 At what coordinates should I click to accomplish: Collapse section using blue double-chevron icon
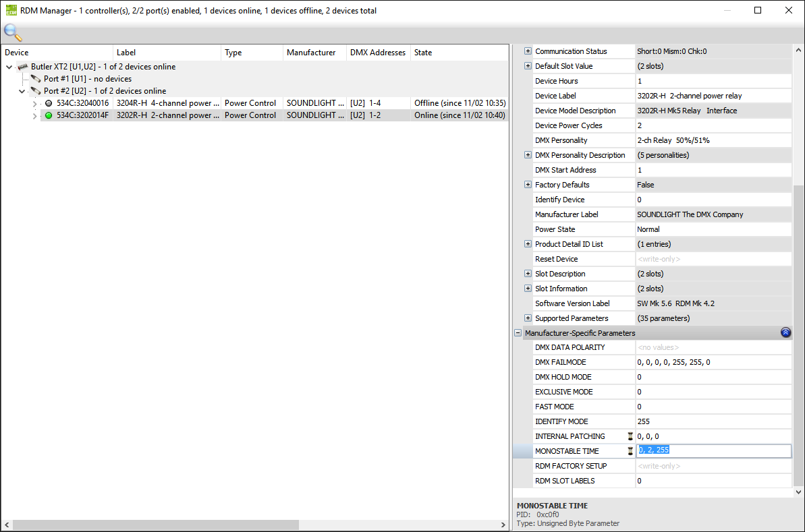785,332
